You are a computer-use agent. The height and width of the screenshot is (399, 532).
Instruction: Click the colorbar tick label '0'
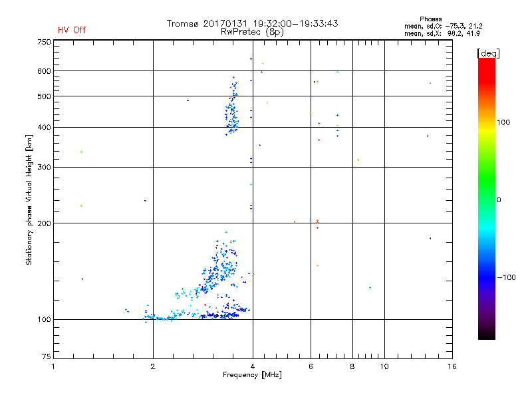click(x=499, y=200)
